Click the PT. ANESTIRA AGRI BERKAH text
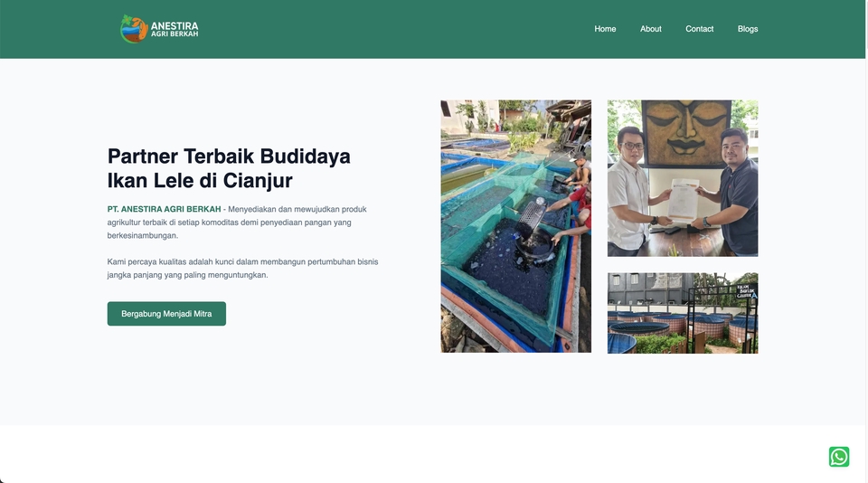The image size is (868, 483). click(x=164, y=209)
